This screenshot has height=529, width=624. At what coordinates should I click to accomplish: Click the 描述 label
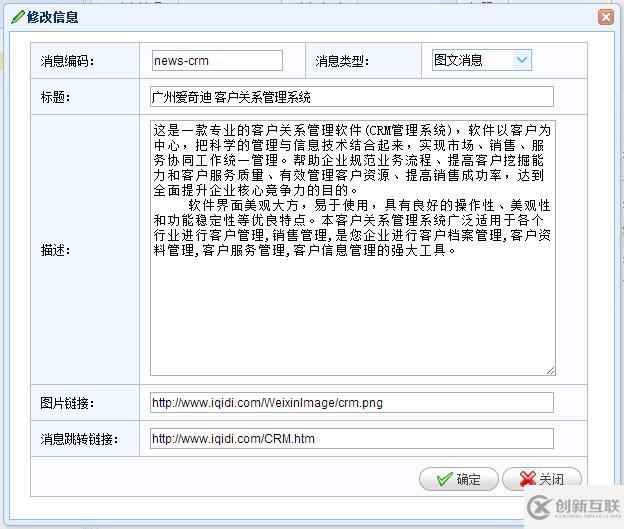(x=55, y=250)
